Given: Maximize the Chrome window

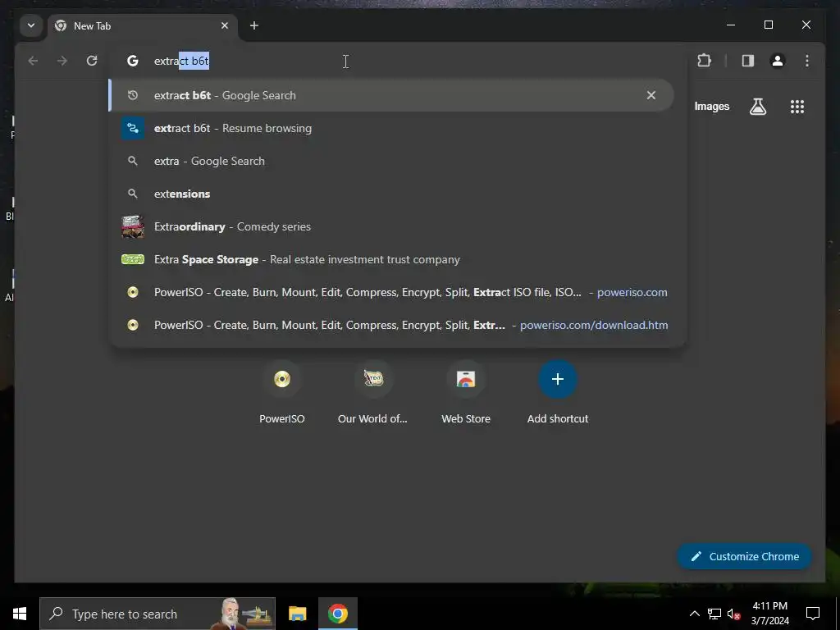Looking at the screenshot, I should pos(768,25).
